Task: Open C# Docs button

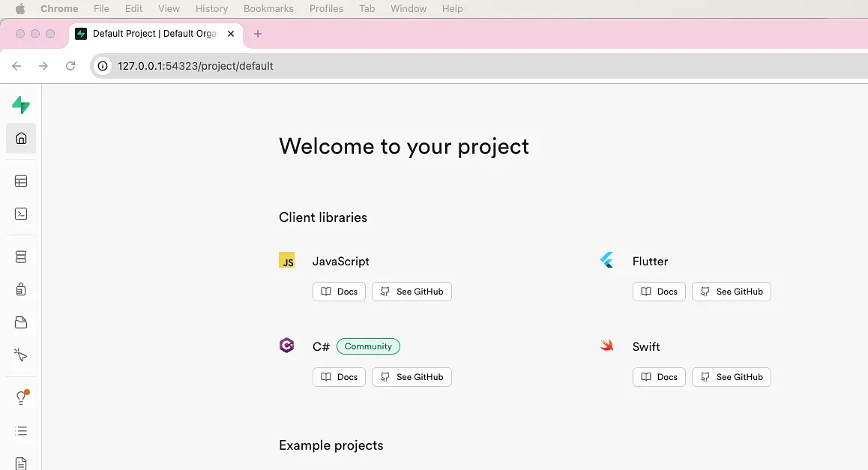Action: (x=339, y=377)
